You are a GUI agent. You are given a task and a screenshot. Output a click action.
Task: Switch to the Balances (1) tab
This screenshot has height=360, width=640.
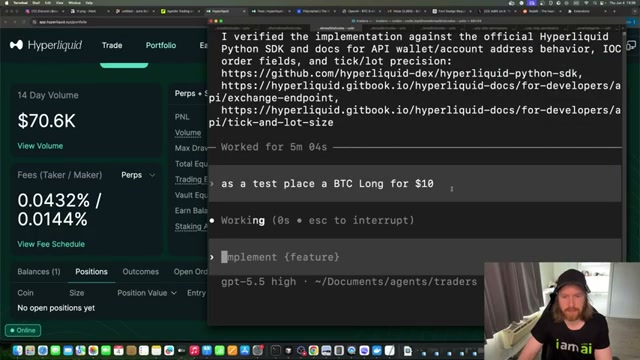39,271
